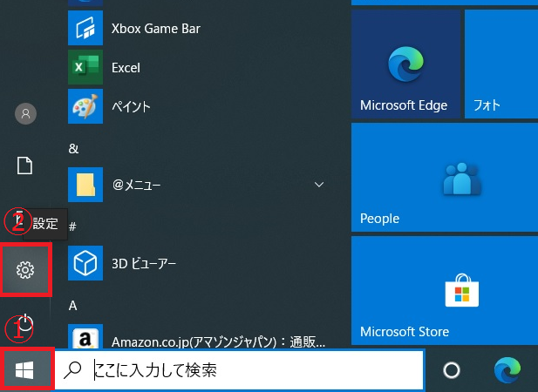Open the People tile

tap(445, 178)
